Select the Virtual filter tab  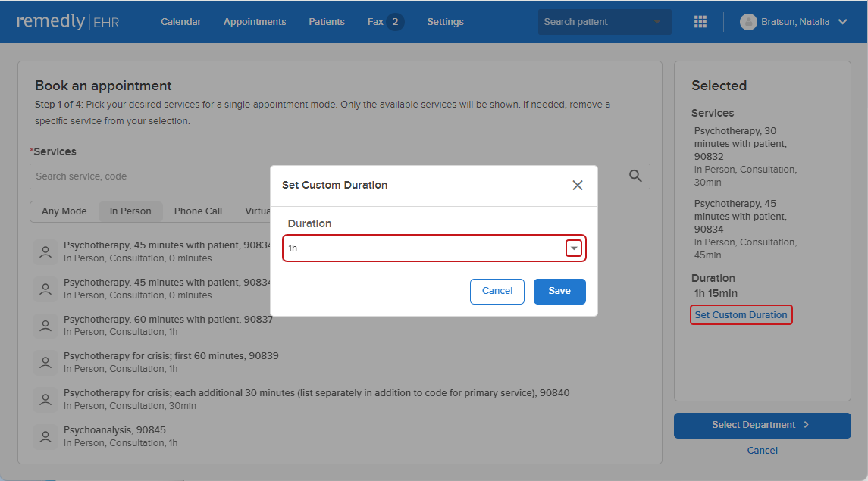click(258, 211)
